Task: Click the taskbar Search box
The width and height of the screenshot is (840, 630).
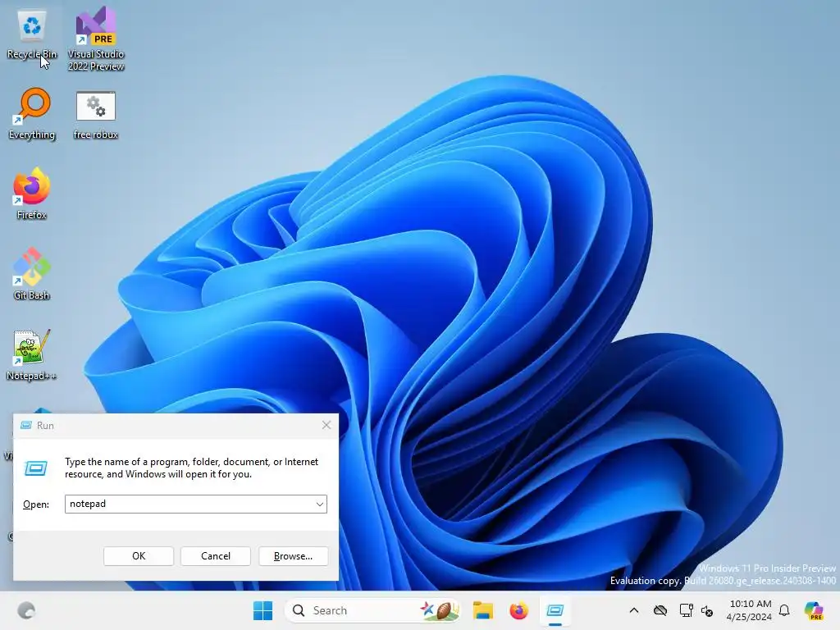Action: pyautogui.click(x=373, y=610)
